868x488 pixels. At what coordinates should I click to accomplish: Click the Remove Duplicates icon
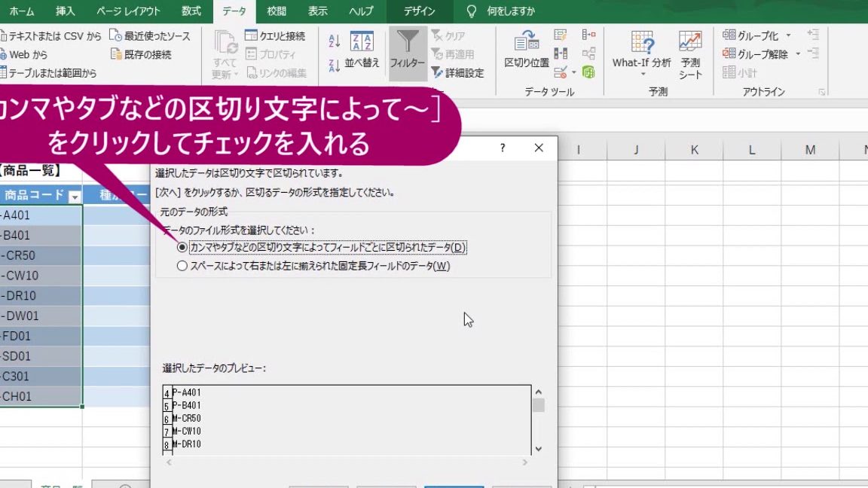[561, 53]
